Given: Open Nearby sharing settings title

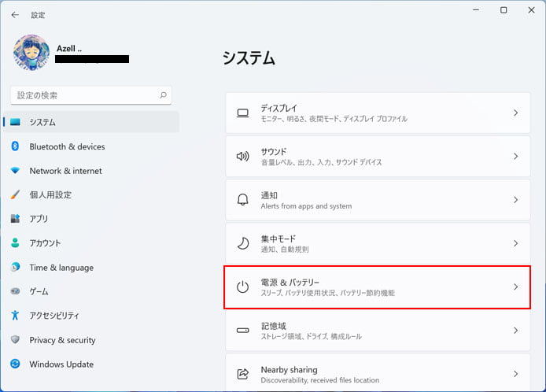Looking at the screenshot, I should [x=289, y=369].
